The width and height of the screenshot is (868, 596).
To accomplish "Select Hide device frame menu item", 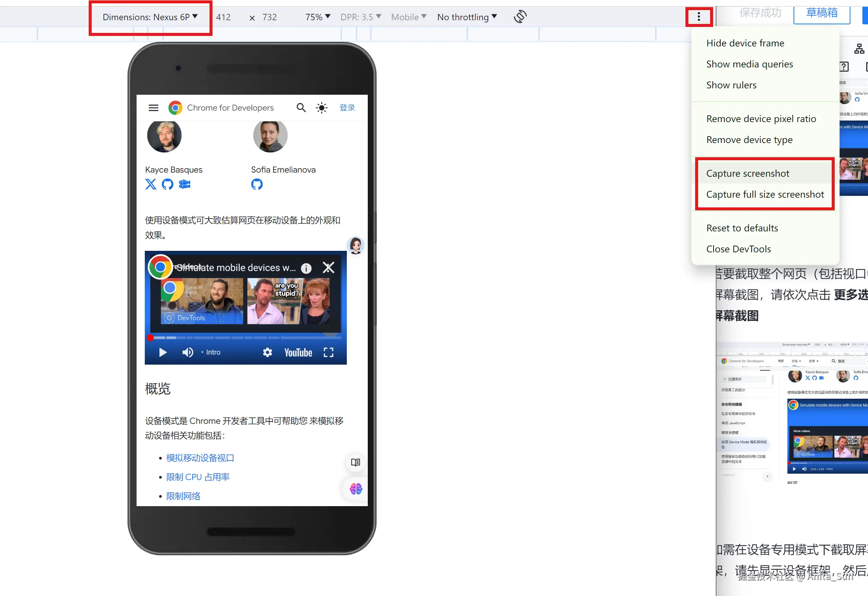I will tap(765, 43).
